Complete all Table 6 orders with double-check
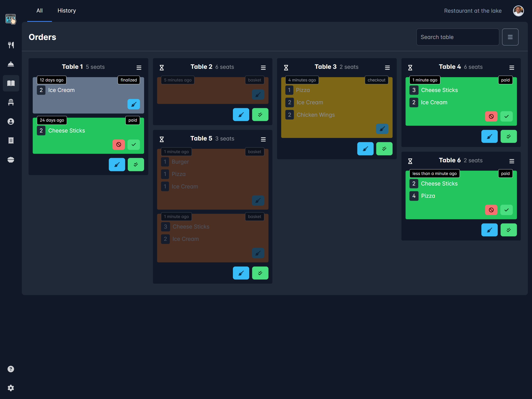 (508, 230)
